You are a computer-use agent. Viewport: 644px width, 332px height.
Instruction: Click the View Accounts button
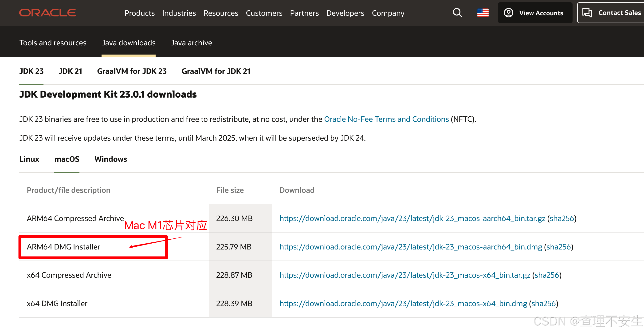pos(535,13)
